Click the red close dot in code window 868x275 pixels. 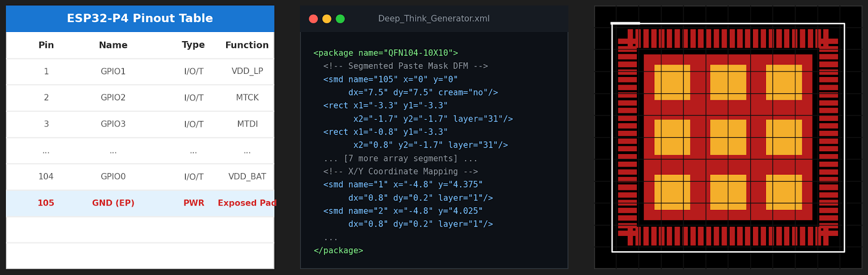coord(313,19)
